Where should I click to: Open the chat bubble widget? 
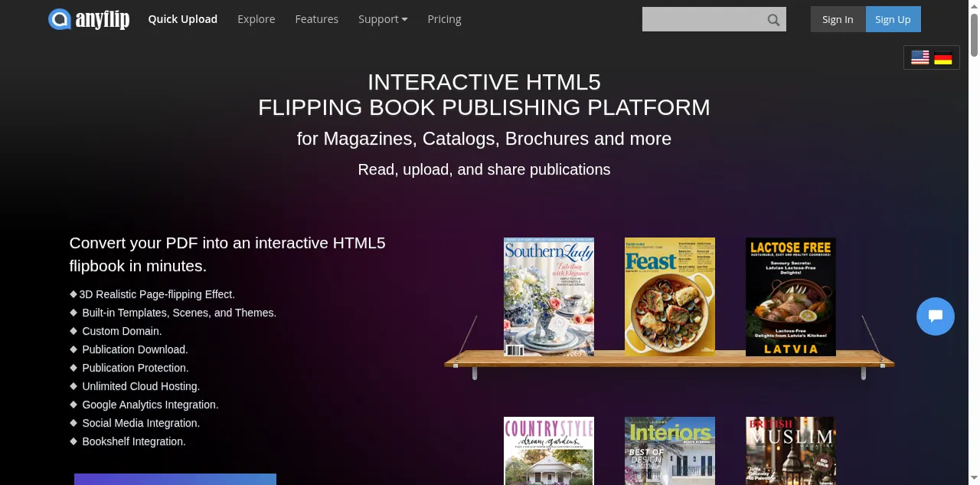(x=936, y=316)
